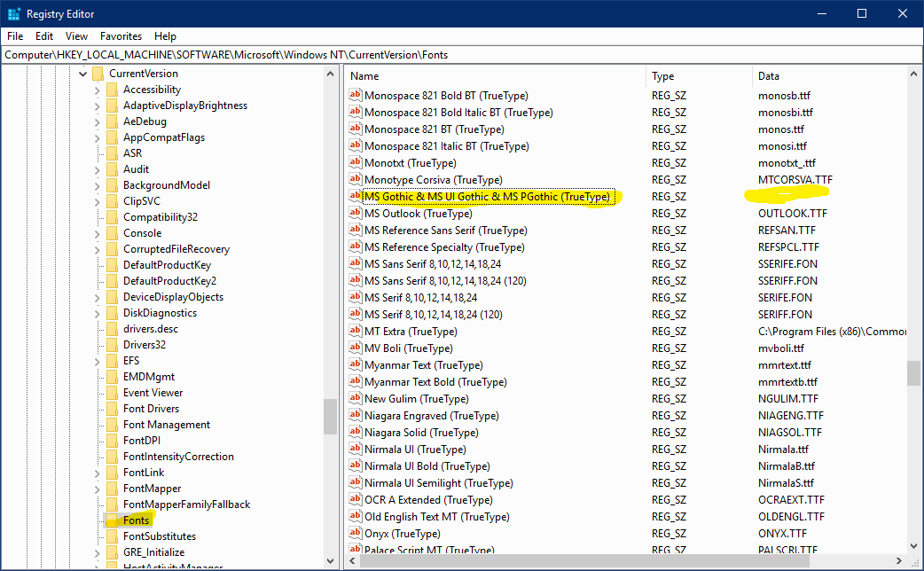The image size is (924, 571).
Task: Click the values list horizontal scrollbar thumb
Action: click(x=584, y=561)
